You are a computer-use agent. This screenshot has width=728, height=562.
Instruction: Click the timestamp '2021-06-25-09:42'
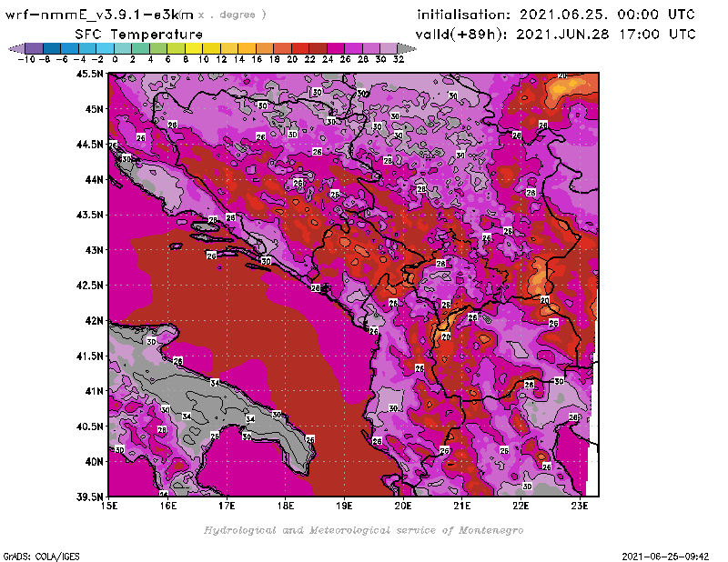click(665, 556)
